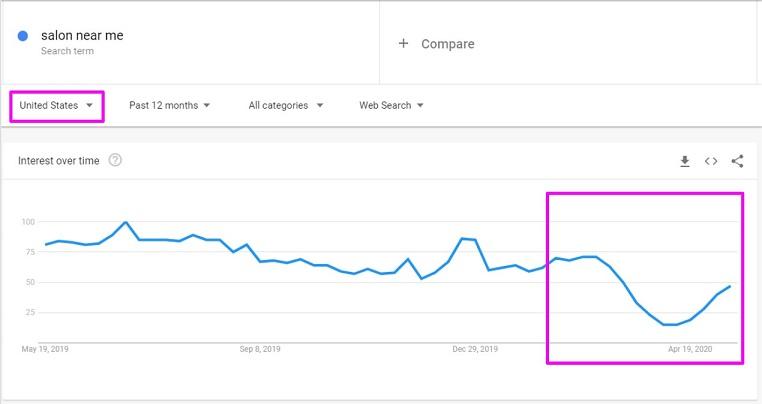Image resolution: width=762 pixels, height=404 pixels.
Task: Click the Sep 8, 2019 axis label
Action: coord(260,350)
